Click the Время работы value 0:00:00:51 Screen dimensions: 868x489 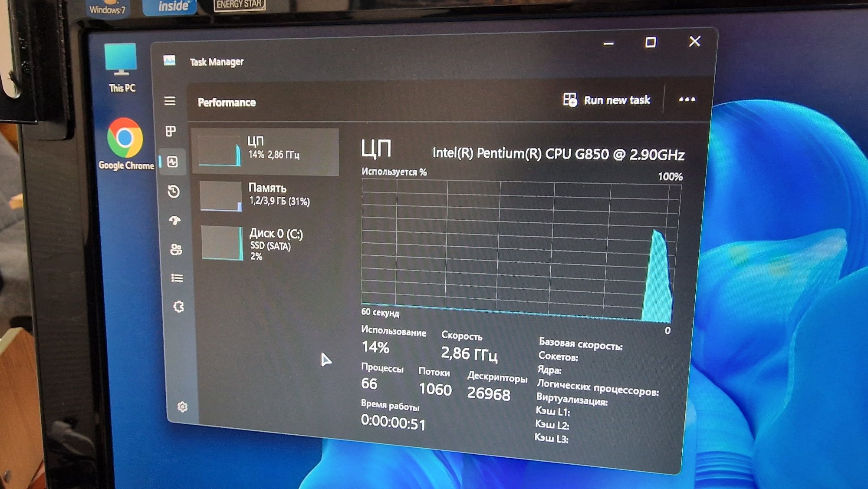click(x=393, y=422)
